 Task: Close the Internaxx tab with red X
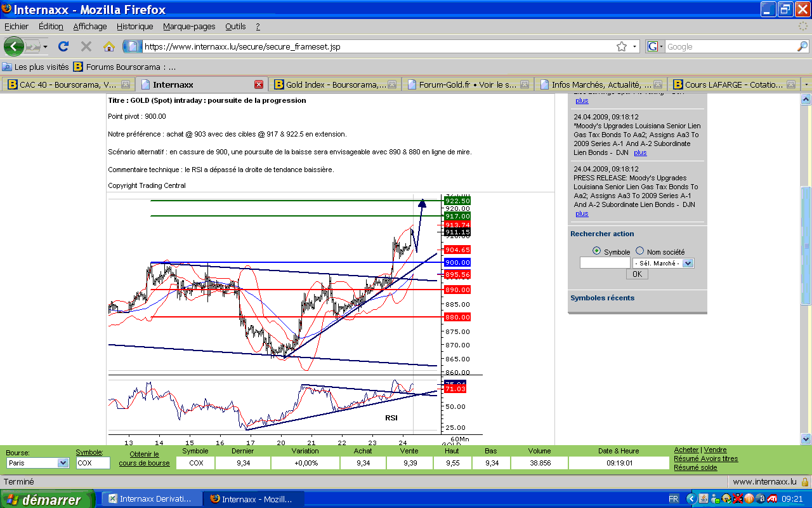pyautogui.click(x=258, y=84)
